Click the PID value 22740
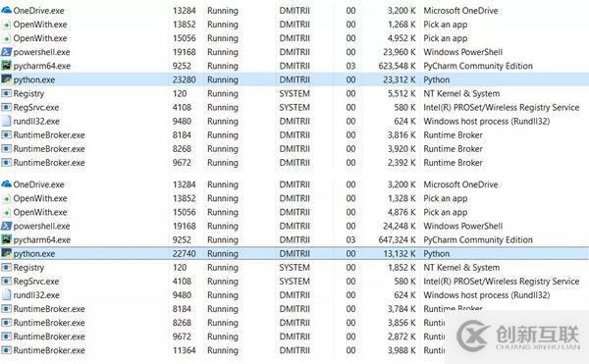 click(185, 254)
